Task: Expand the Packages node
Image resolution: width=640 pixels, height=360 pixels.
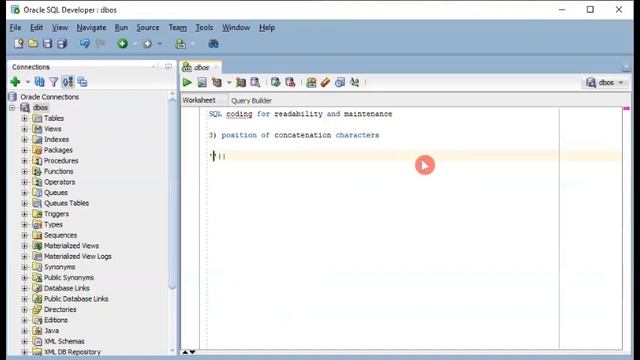Action: [x=24, y=150]
